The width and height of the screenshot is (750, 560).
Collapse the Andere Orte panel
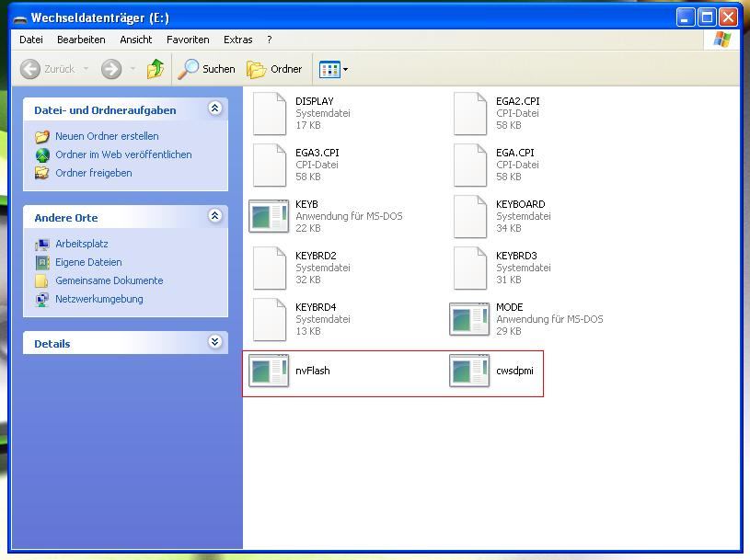[214, 216]
